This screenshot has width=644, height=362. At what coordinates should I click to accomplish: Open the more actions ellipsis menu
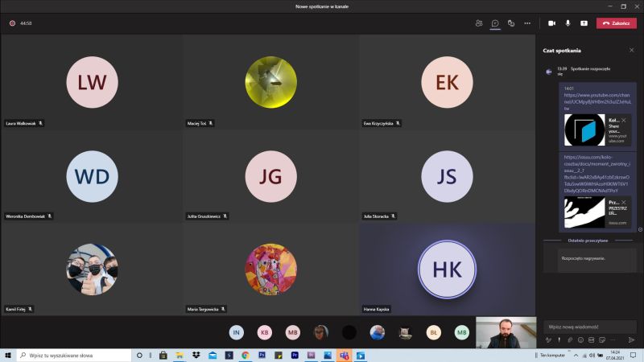coord(527,23)
